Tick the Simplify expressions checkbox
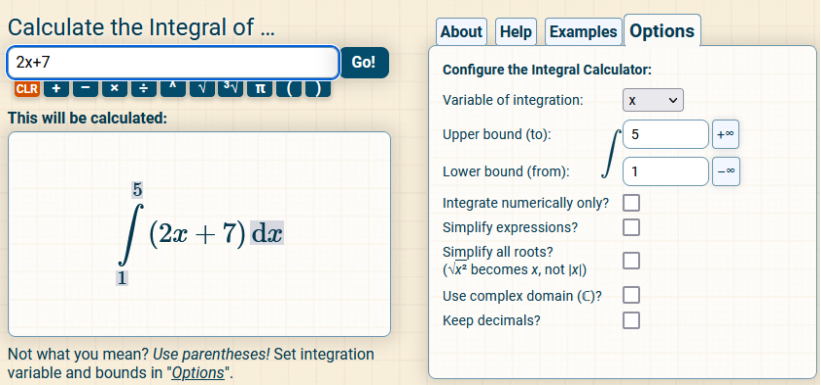Screen dimensions: 821x385 pos(631,227)
